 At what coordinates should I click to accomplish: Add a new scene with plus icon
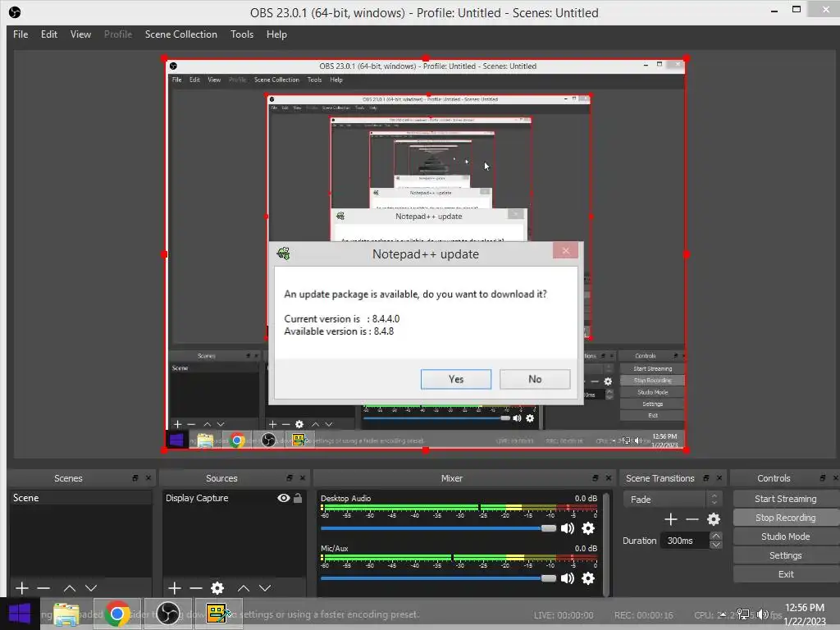click(x=22, y=588)
